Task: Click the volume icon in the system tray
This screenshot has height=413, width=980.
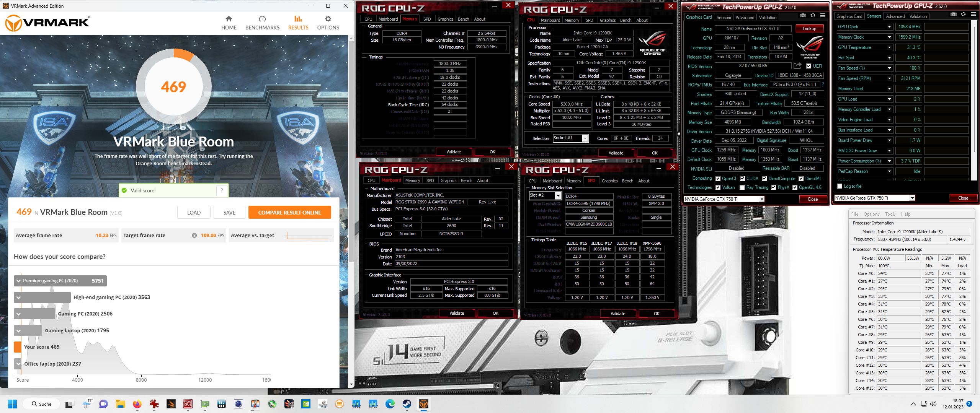Action: (933, 404)
